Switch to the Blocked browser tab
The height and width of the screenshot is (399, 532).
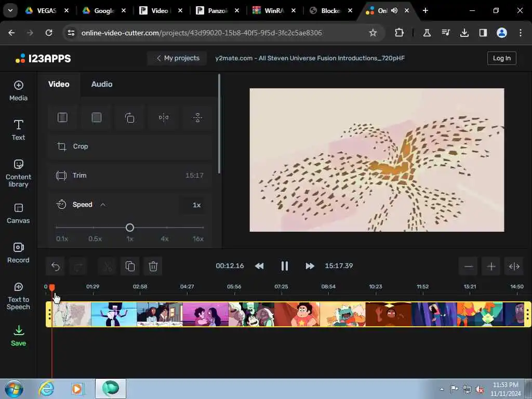click(330, 10)
